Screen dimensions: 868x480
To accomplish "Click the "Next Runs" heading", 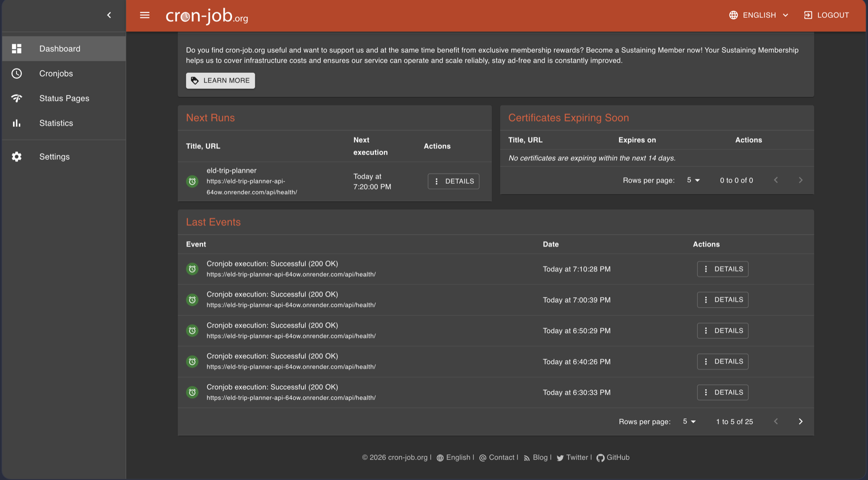I will point(210,118).
